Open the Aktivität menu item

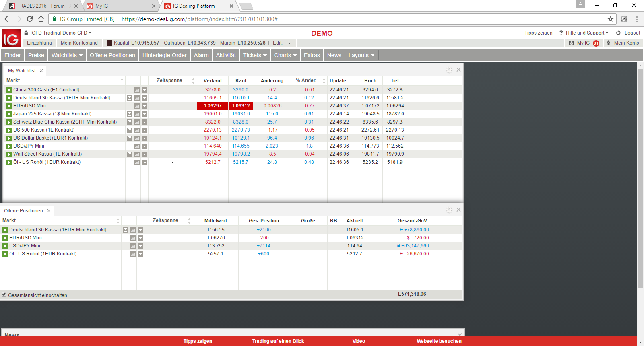(226, 55)
